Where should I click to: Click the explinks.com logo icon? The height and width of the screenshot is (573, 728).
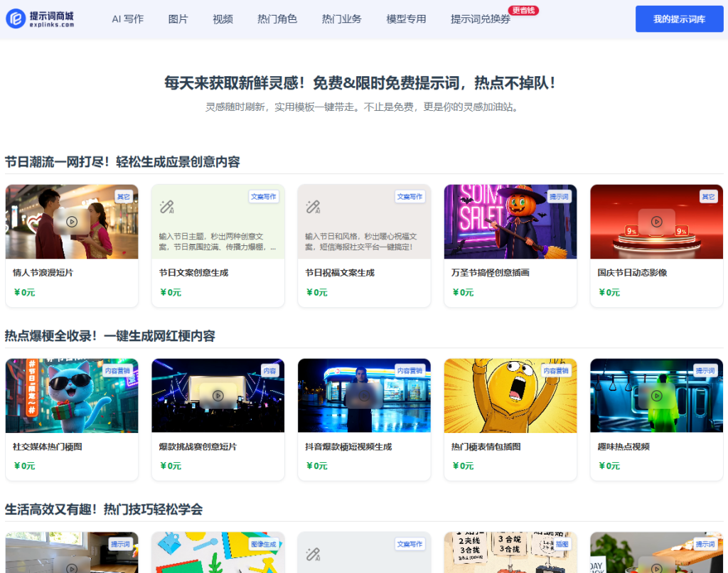(x=16, y=19)
